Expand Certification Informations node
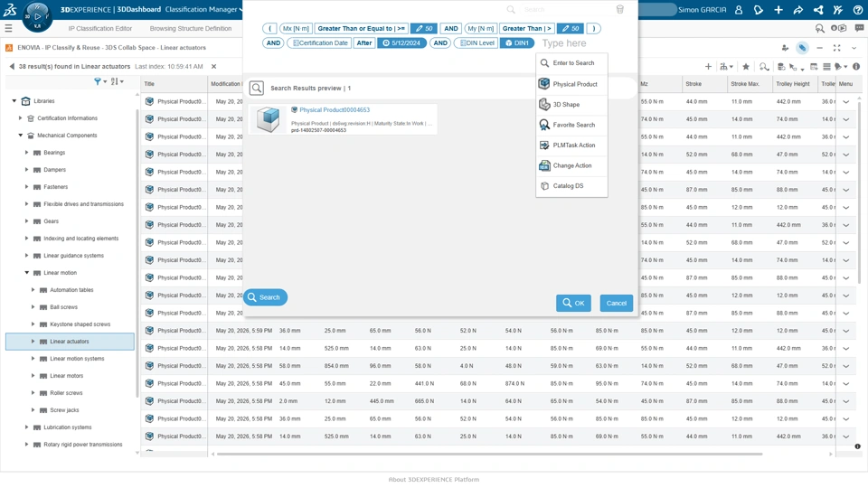 point(21,118)
